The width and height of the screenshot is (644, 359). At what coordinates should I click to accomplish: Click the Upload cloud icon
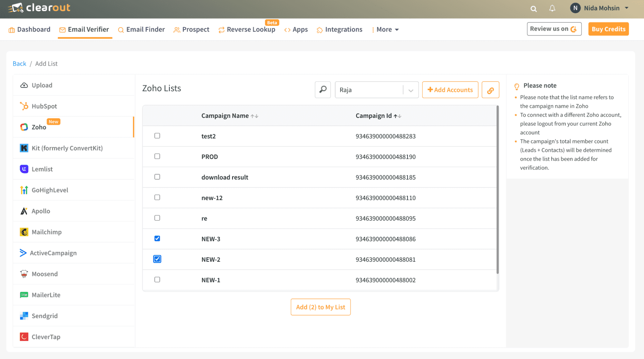[24, 85]
